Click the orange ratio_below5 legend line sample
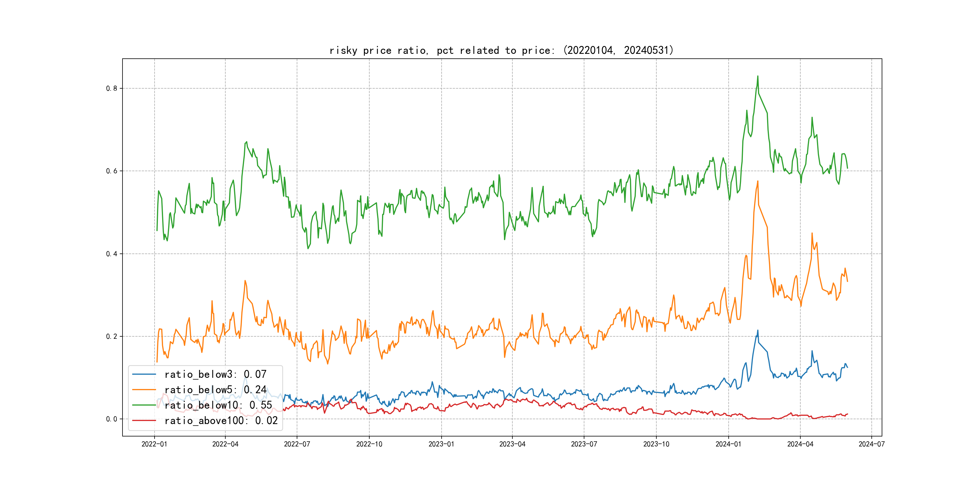The image size is (980, 490). [144, 390]
